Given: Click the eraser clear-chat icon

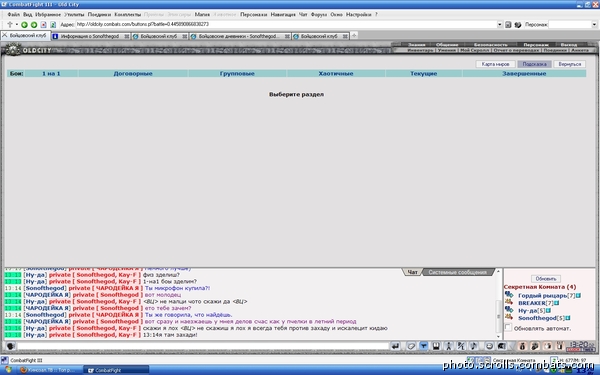Looking at the screenshot, I should pyautogui.click(x=411, y=346).
